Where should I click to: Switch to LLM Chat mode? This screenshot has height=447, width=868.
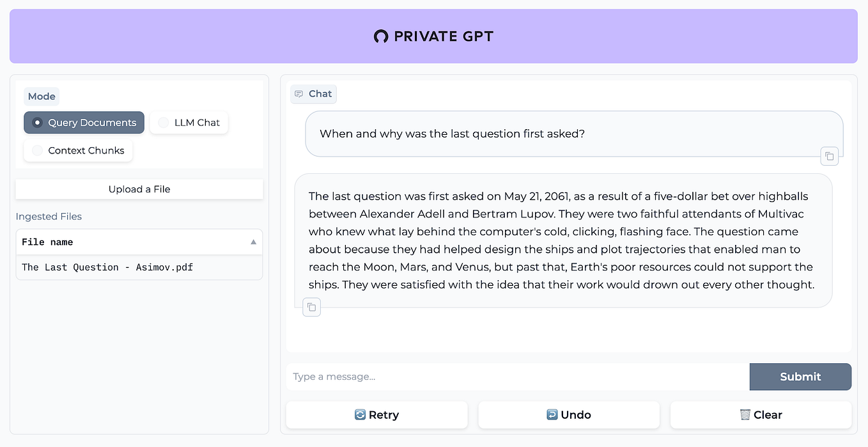click(x=189, y=122)
